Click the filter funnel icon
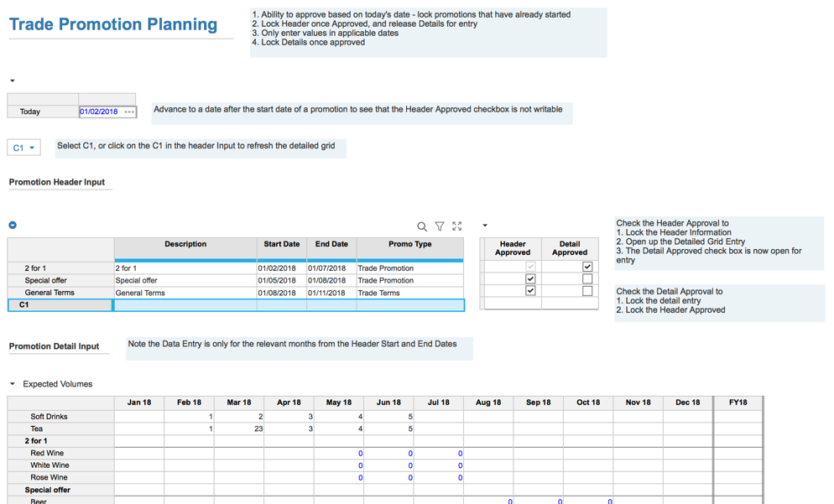The width and height of the screenshot is (834, 504). click(440, 226)
